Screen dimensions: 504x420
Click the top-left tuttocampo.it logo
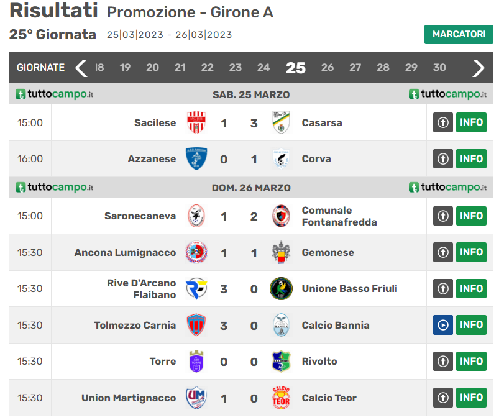(55, 94)
